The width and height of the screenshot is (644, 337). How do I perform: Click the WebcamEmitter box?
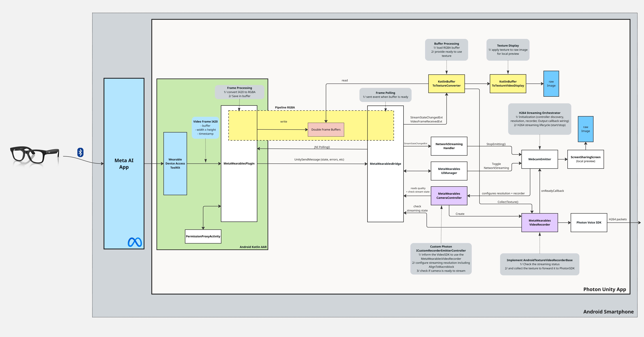click(x=540, y=159)
